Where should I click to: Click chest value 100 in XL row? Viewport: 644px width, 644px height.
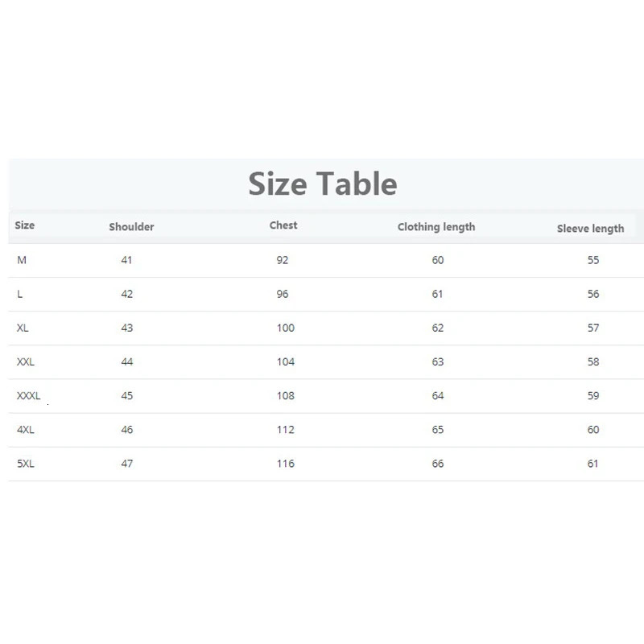(285, 328)
